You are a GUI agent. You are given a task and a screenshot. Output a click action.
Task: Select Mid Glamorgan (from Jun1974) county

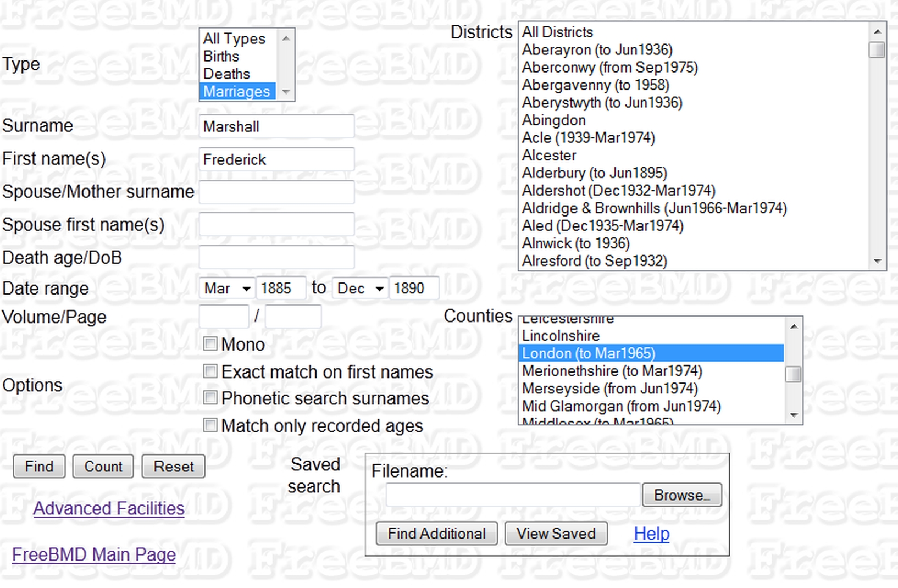click(x=652, y=406)
